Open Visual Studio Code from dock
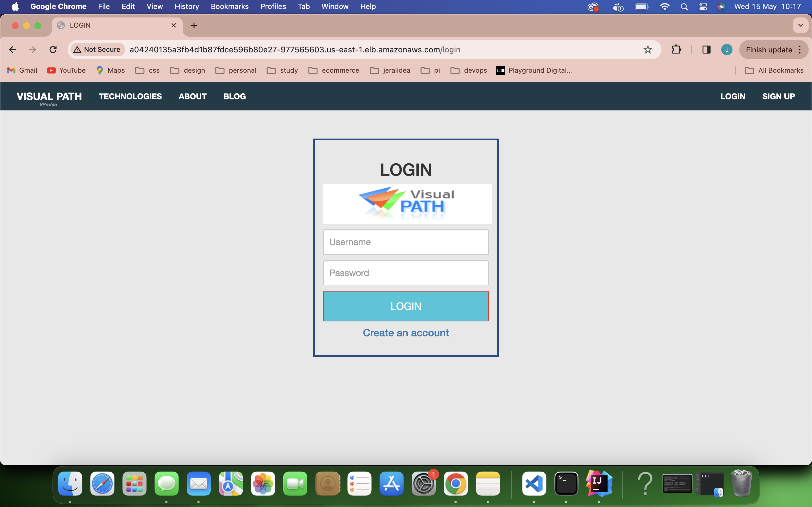This screenshot has width=812, height=507. pos(534,484)
